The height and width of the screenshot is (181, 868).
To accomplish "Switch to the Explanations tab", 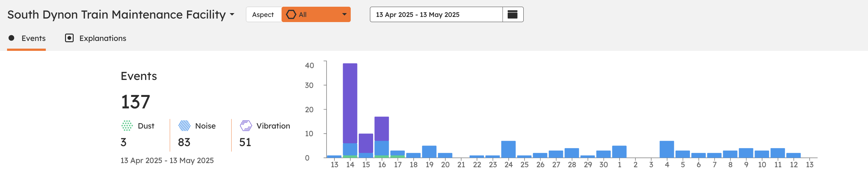I will click(96, 38).
